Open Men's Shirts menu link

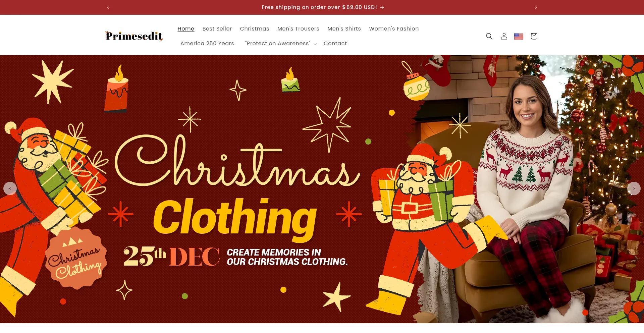click(344, 29)
